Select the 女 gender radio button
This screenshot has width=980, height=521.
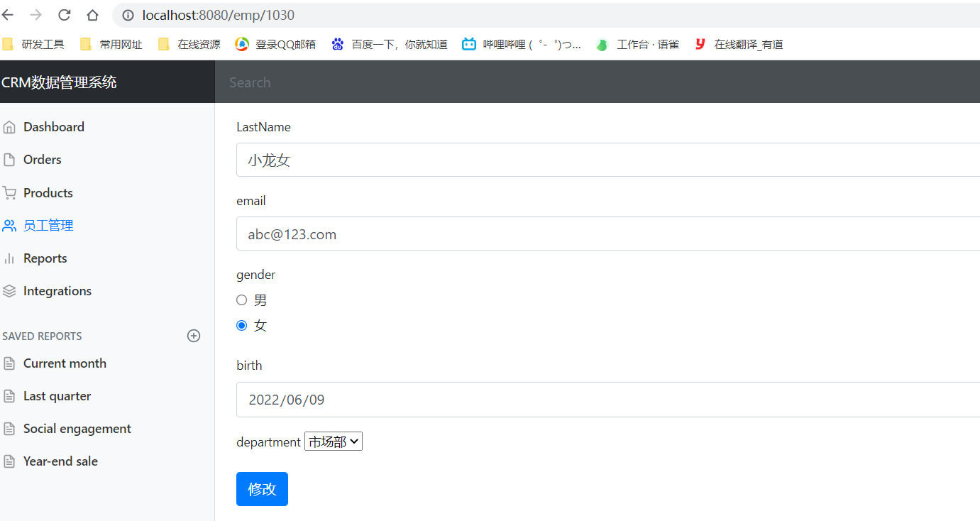tap(241, 325)
